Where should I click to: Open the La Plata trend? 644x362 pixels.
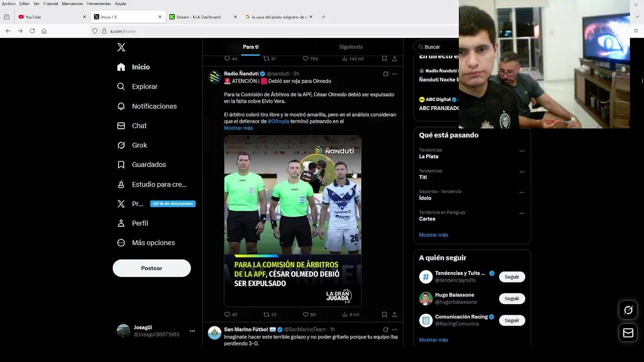[x=429, y=156]
